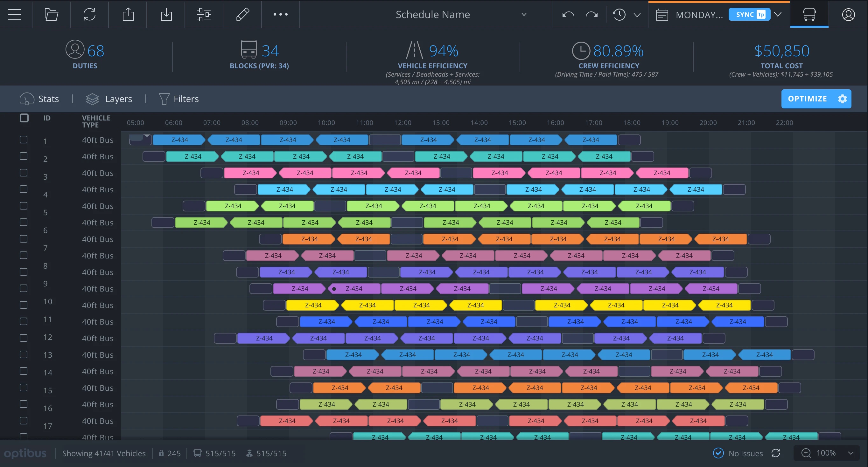Open the folder icon to load a schedule
The height and width of the screenshot is (467, 868).
[x=51, y=15]
